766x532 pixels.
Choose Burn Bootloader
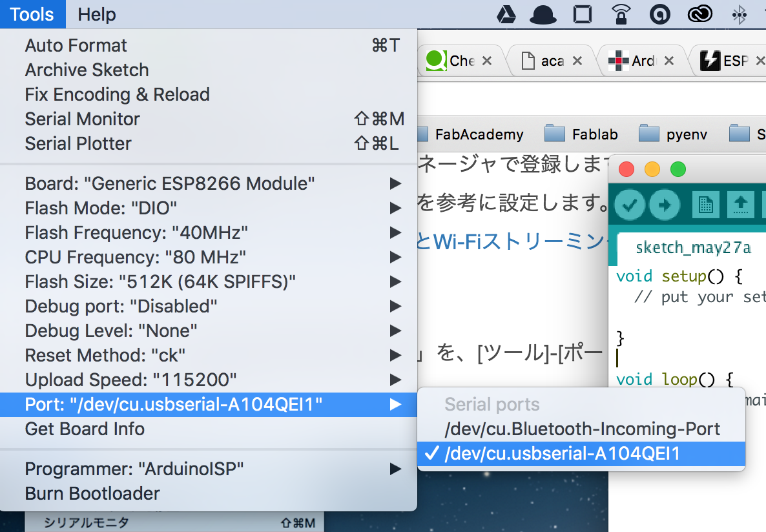(x=209, y=493)
